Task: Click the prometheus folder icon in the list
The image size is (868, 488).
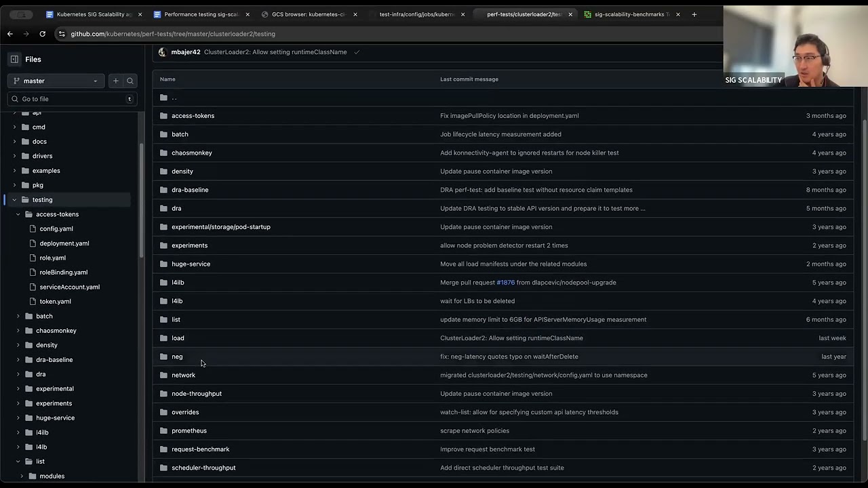Action: point(163,430)
